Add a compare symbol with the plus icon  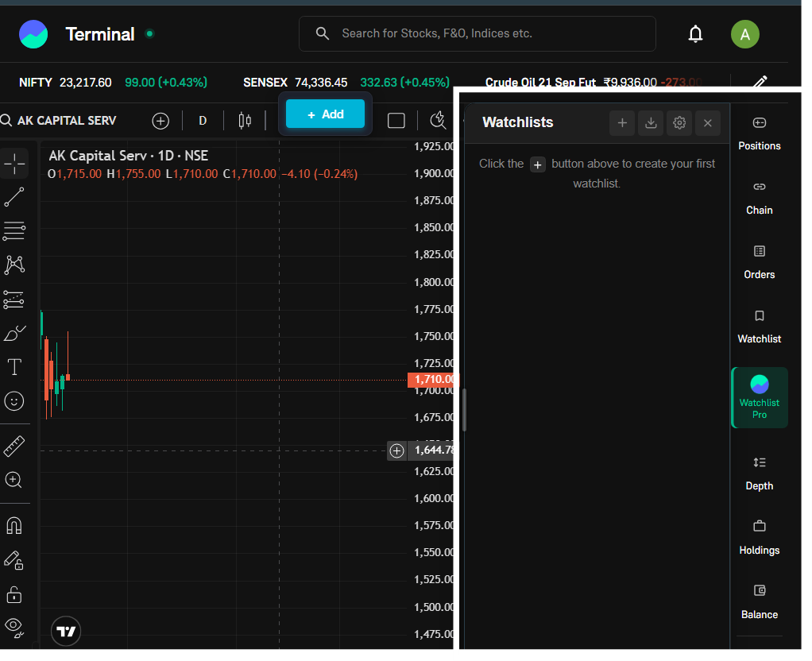(x=160, y=121)
